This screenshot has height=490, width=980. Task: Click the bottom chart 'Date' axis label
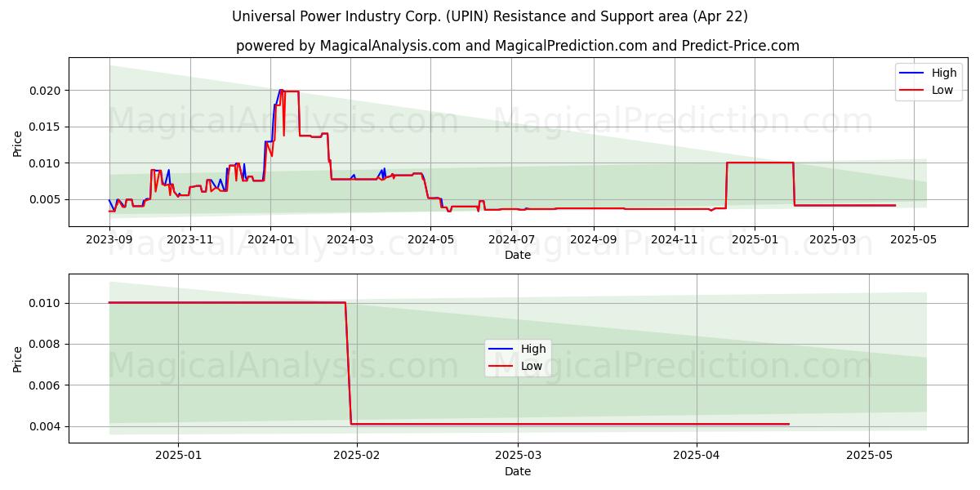(x=518, y=471)
